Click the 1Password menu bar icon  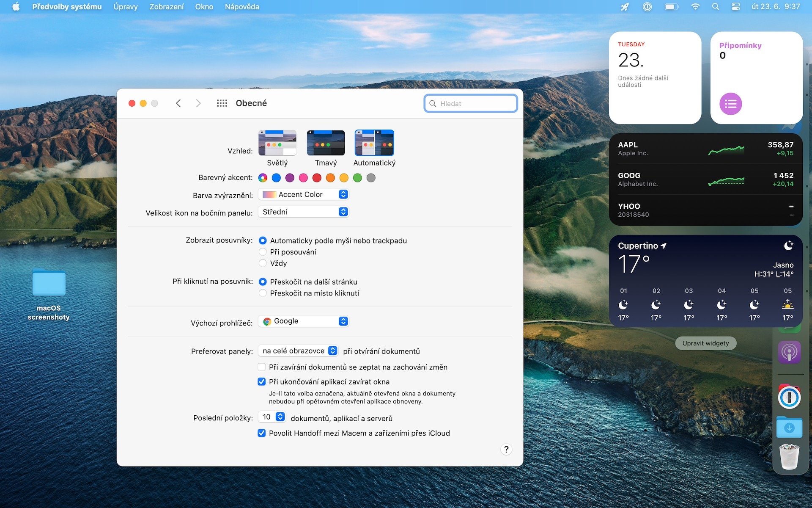pos(647,7)
